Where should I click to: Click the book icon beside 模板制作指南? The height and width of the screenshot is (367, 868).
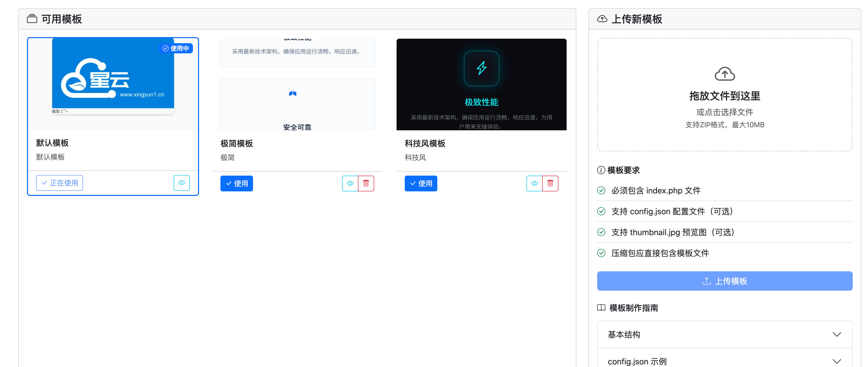click(x=601, y=307)
